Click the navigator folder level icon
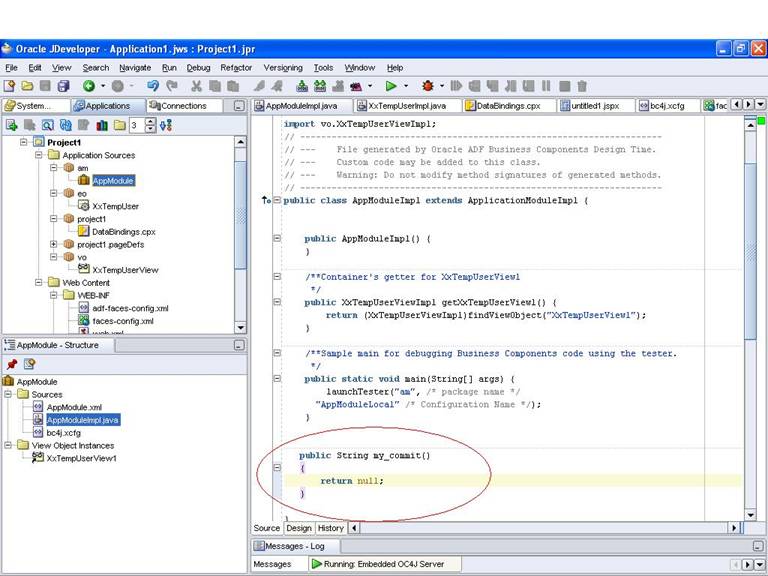Screen dimensions: 768x576 pyautogui.click(x=120, y=125)
